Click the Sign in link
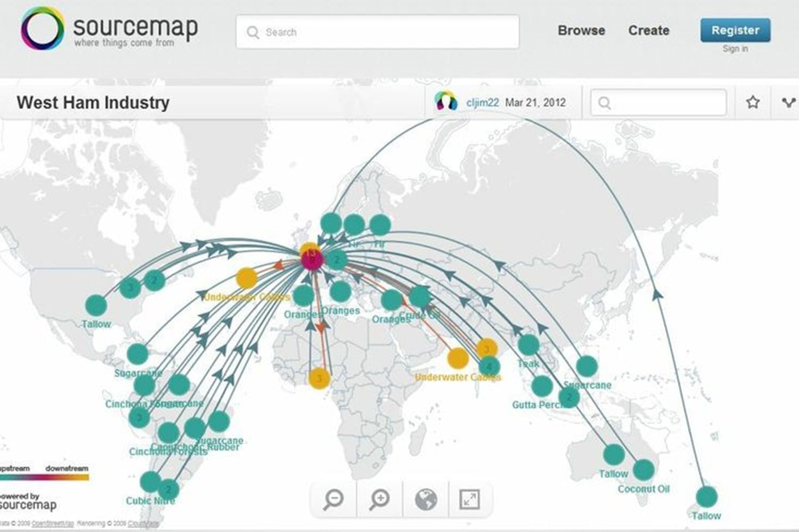 coord(735,48)
